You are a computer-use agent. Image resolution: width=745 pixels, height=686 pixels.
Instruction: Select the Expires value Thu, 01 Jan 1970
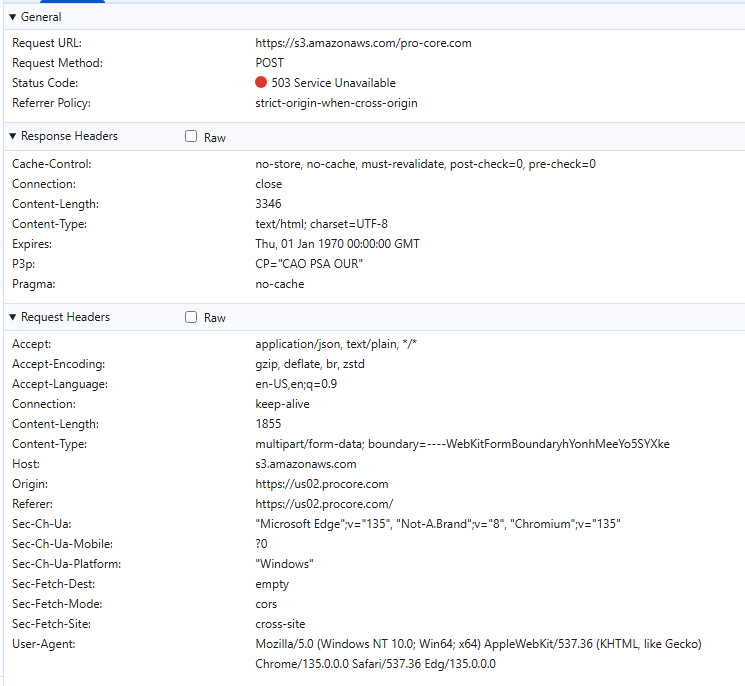[x=337, y=244]
